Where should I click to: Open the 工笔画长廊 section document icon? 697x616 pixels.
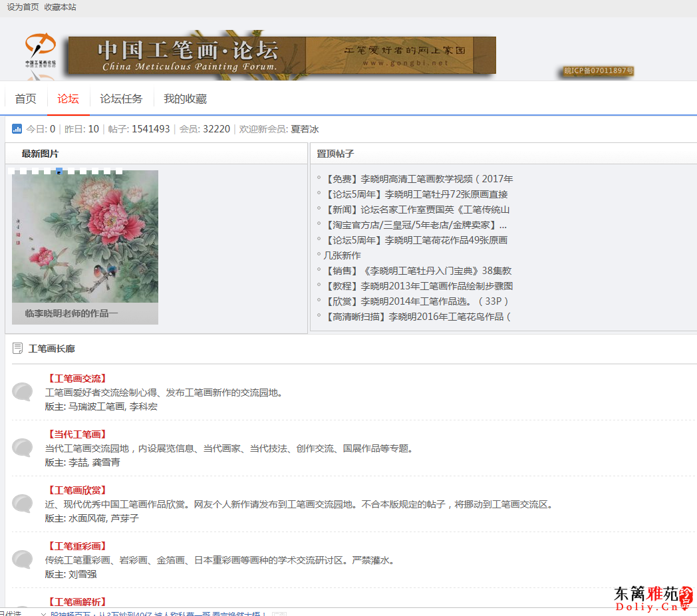(18, 349)
